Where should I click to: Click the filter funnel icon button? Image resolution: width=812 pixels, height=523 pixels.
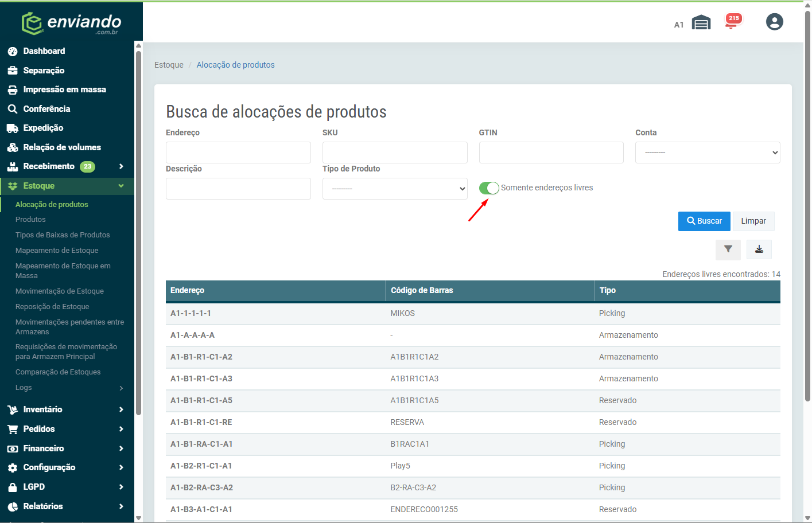tap(728, 249)
